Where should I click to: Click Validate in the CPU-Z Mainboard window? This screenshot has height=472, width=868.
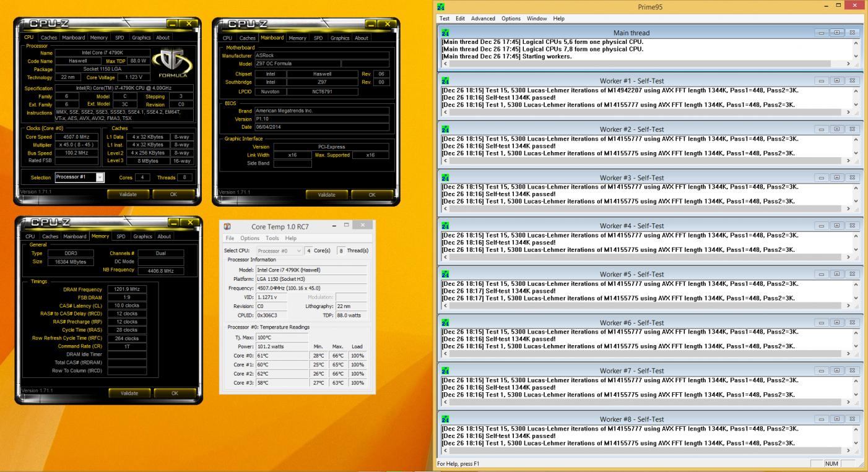[326, 194]
